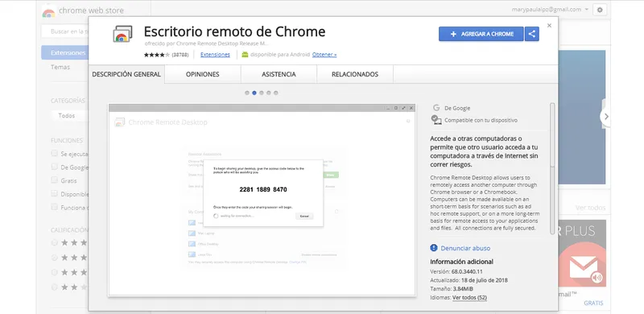This screenshot has height=314, width=644.
Task: Switch to the Asistencia tab
Action: coord(279,74)
